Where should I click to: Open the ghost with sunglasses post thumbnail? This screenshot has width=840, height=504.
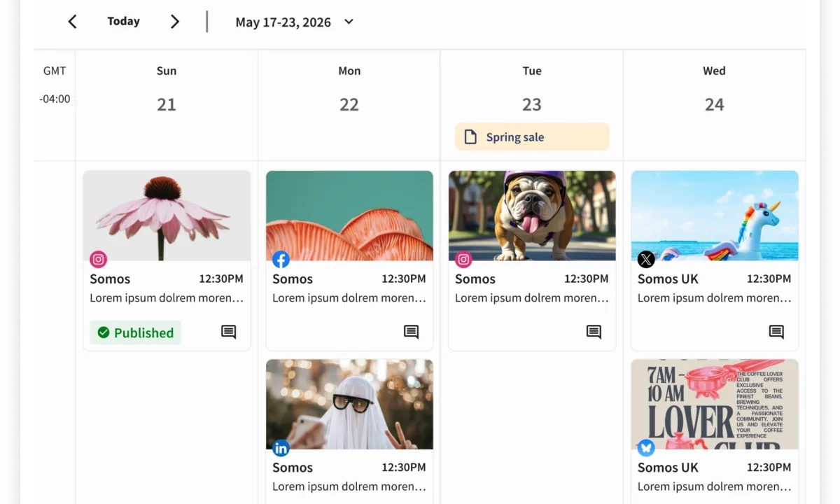pos(349,405)
